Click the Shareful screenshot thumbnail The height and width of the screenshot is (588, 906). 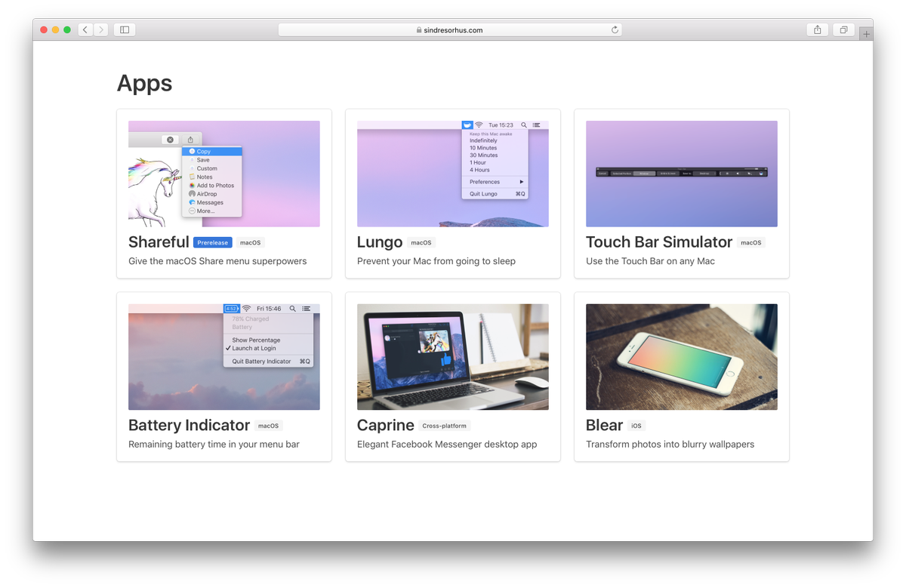[224, 174]
